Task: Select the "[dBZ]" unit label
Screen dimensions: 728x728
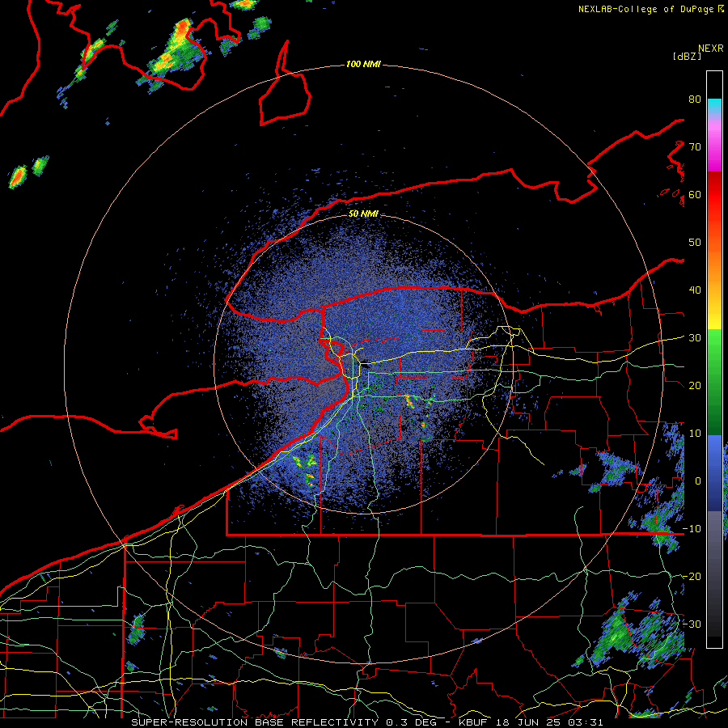Action: [687, 56]
